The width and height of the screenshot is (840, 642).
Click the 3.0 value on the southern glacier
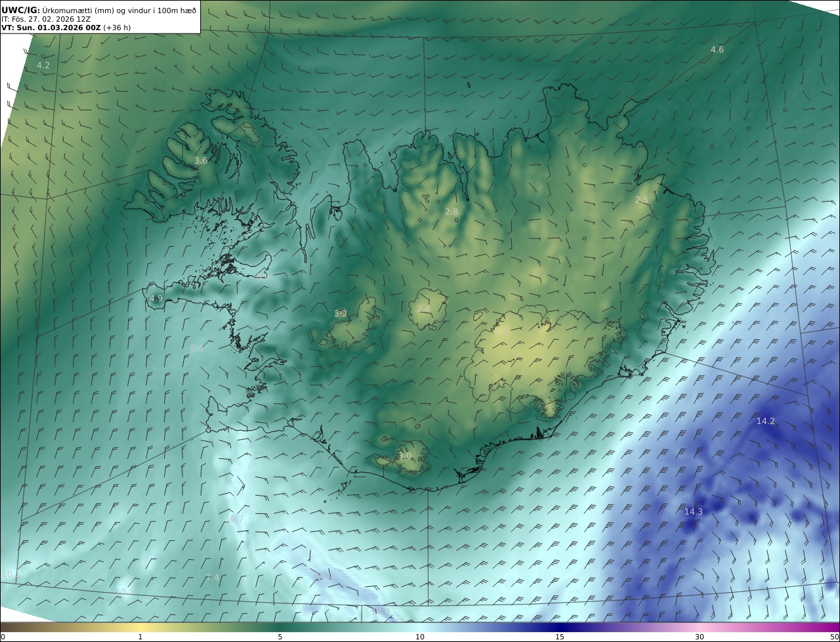point(406,456)
